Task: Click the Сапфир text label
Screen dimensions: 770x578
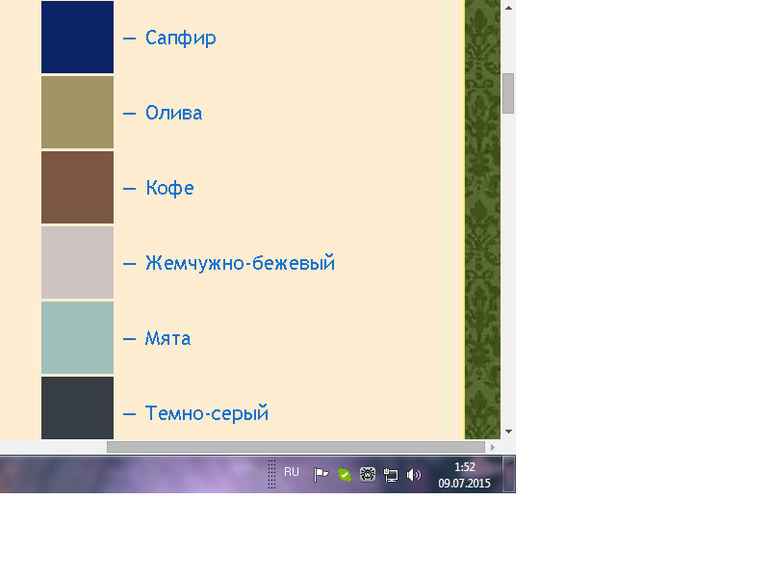Action: tap(180, 38)
